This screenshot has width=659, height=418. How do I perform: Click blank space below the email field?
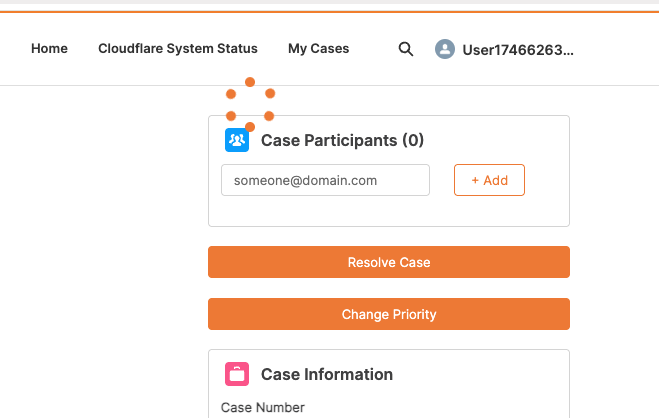[325, 211]
